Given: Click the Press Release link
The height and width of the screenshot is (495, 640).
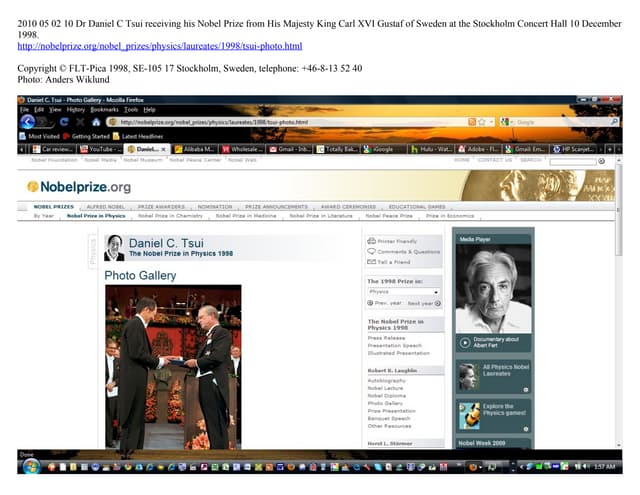Looking at the screenshot, I should [386, 338].
